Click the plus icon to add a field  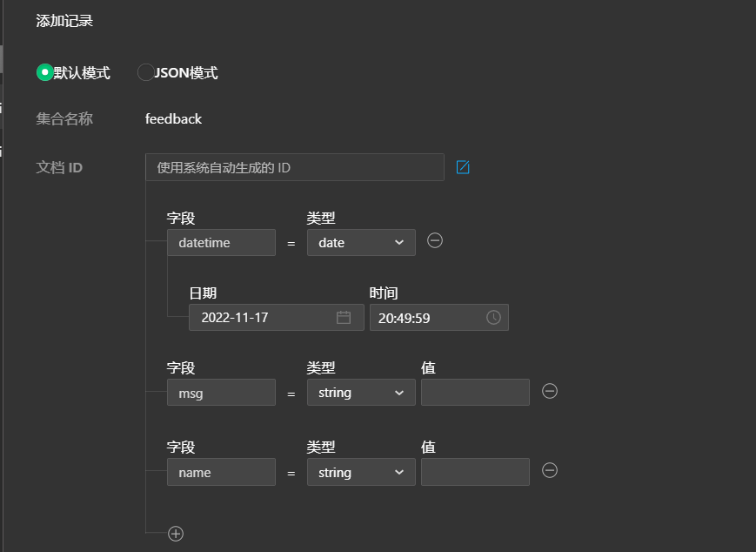[175, 533]
